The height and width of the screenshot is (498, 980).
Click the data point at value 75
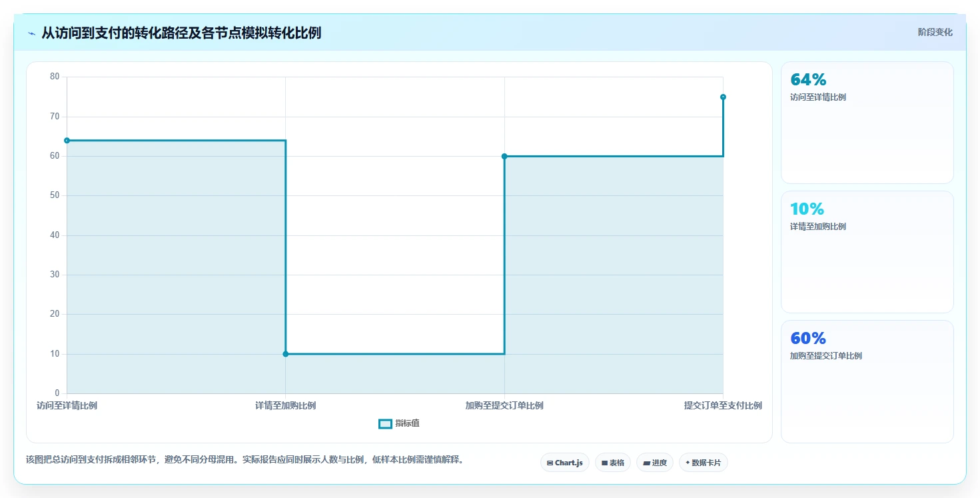723,97
